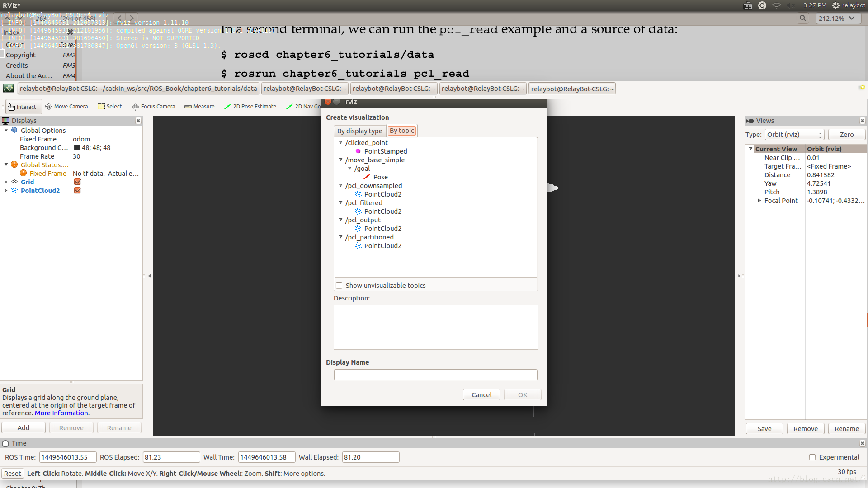The height and width of the screenshot is (488, 868).
Task: Click the Description text area
Action: point(436,327)
